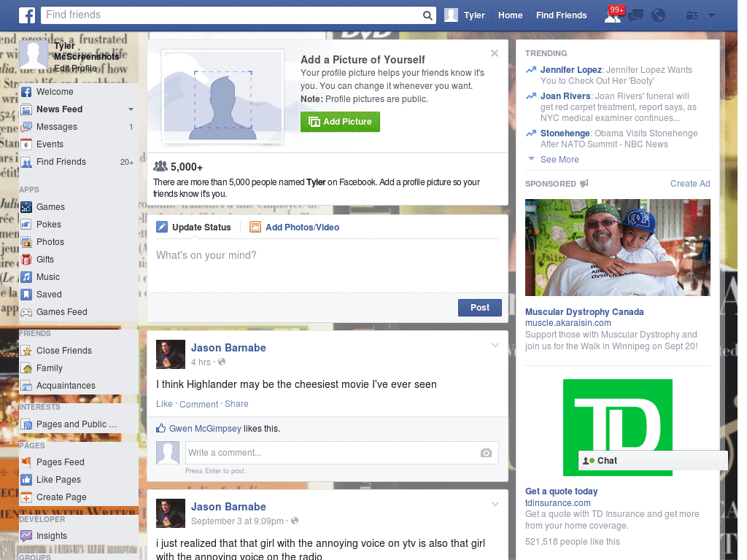Click the Family house icon
Image resolution: width=747 pixels, height=560 pixels.
(27, 368)
